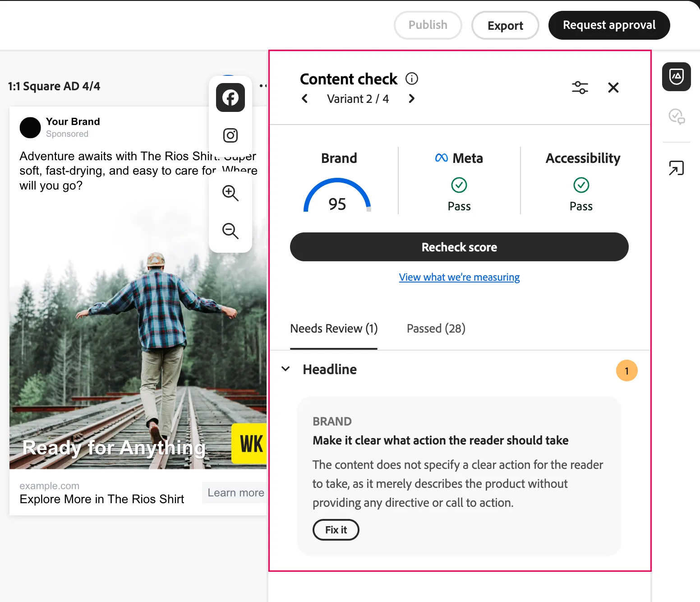Click the 'Ready for Anything' headline text

pyautogui.click(x=114, y=448)
